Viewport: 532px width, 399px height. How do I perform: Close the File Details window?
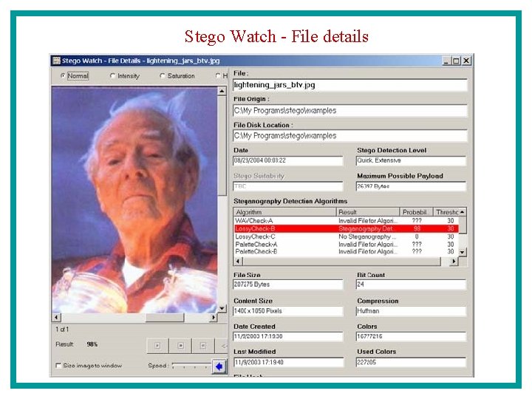click(x=466, y=61)
